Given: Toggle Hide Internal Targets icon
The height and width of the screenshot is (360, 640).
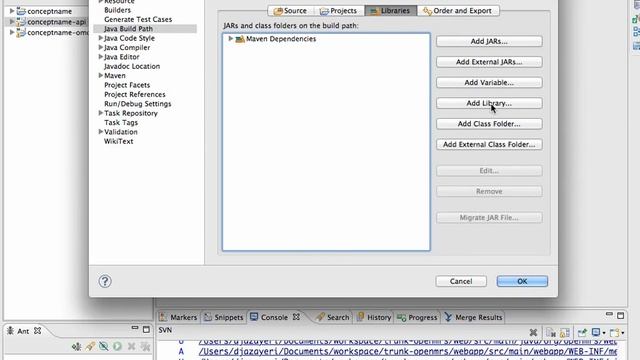Looking at the screenshot, I should 104,347.
